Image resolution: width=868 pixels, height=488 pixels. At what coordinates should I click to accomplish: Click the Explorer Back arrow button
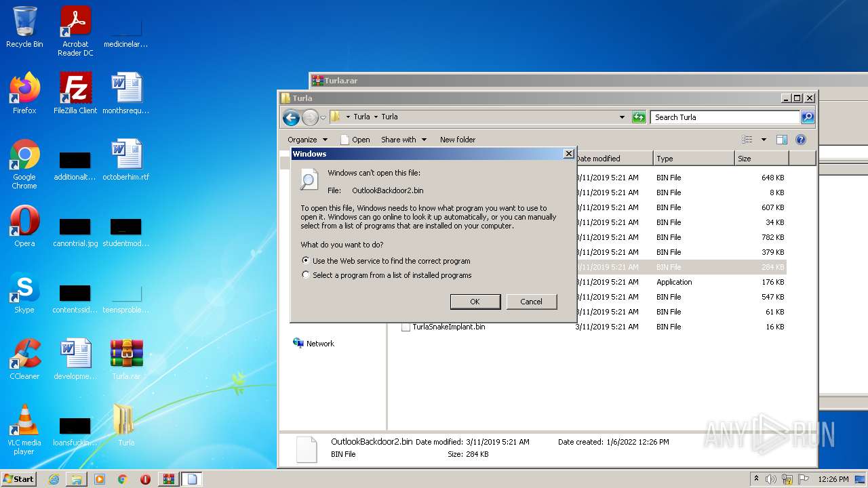pos(291,117)
